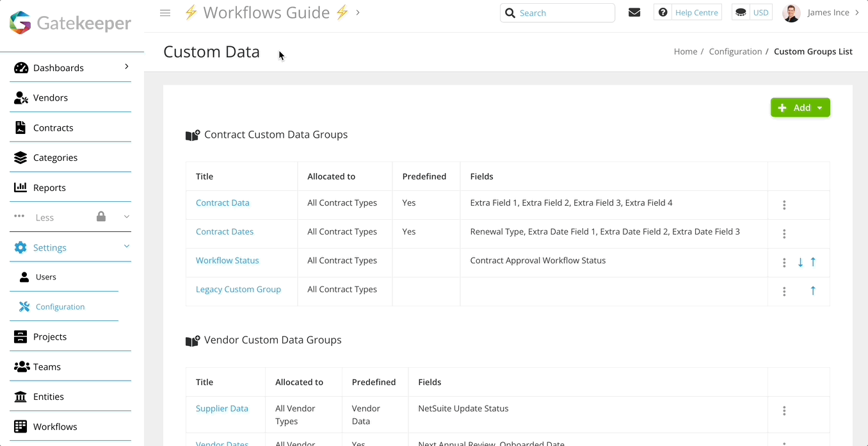Open the Reports section
The width and height of the screenshot is (868, 446).
(x=49, y=187)
